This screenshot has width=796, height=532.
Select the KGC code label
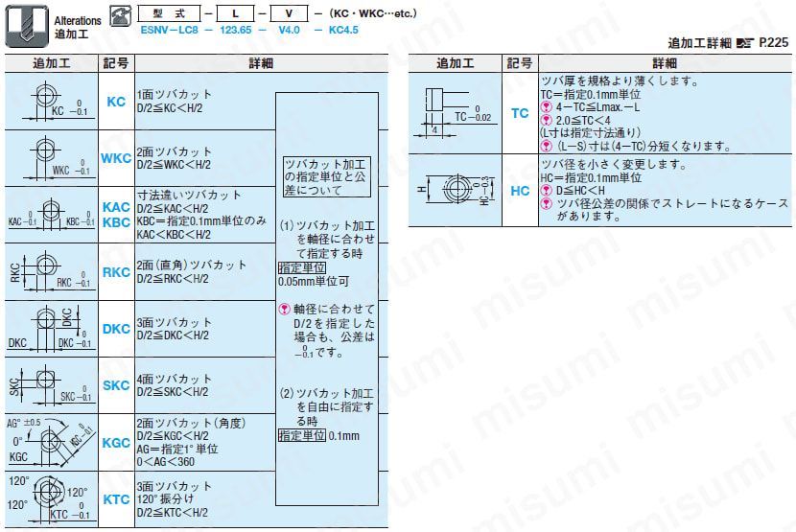pos(116,443)
